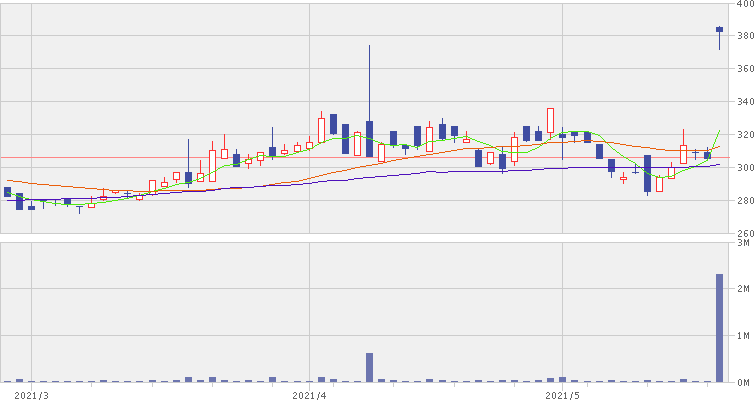Click the gapped-up latest candlestick near 385
755x400 pixels.
[x=719, y=30]
